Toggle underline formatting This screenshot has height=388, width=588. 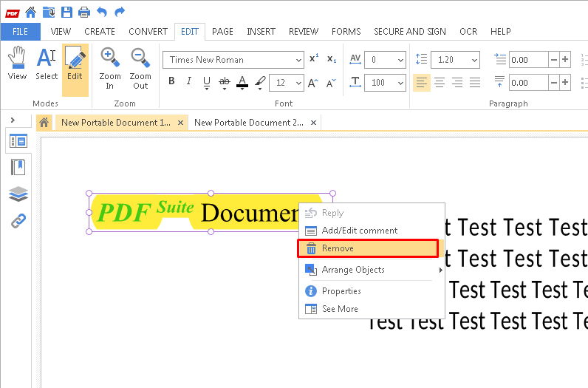pyautogui.click(x=207, y=81)
